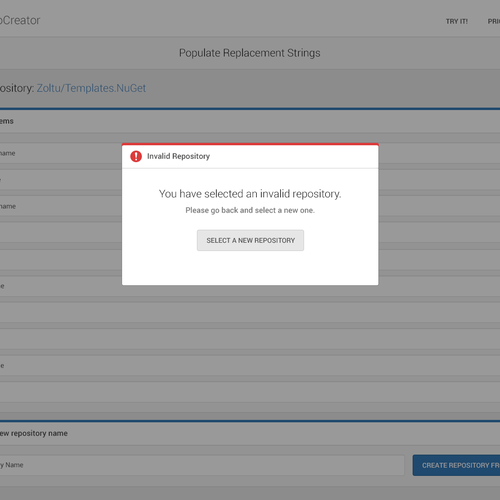This screenshot has width=500, height=500.
Task: Select the first 'name' replacement row
Action: click(x=61, y=153)
